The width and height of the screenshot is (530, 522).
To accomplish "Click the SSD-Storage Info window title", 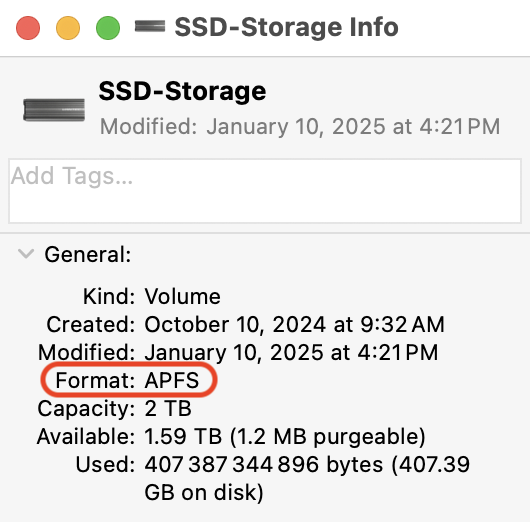I will pos(286,27).
